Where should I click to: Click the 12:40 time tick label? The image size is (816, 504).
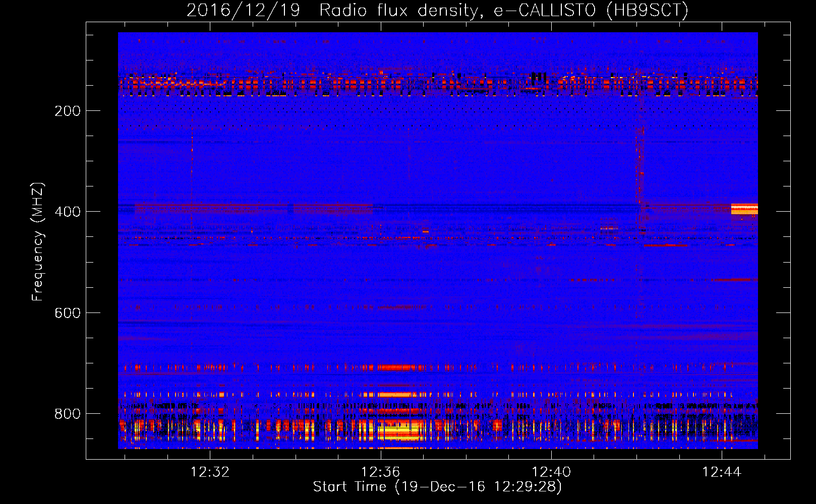pyautogui.click(x=551, y=472)
